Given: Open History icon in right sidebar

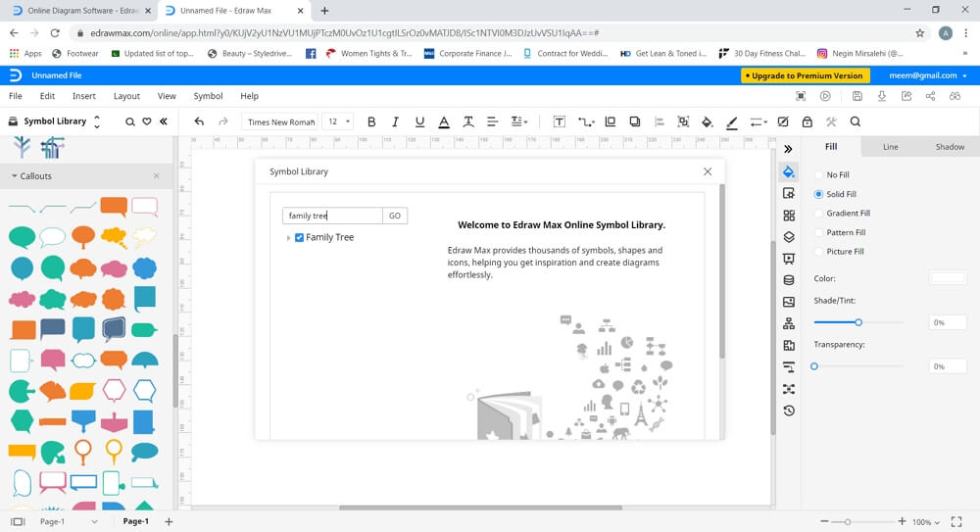Looking at the screenshot, I should coord(789,411).
